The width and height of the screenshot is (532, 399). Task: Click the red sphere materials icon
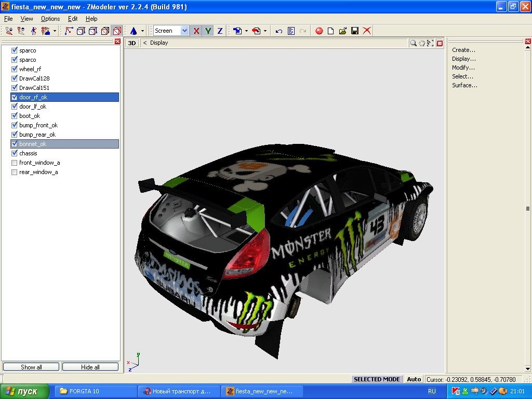pos(319,31)
